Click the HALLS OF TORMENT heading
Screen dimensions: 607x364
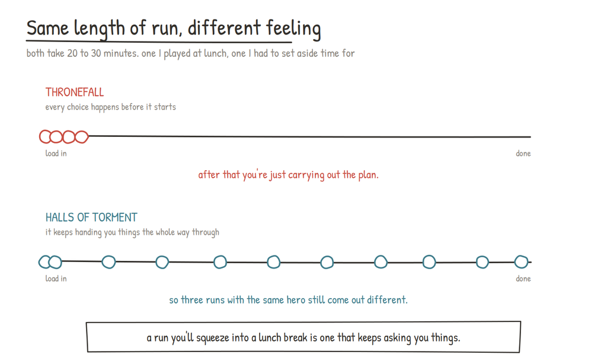point(91,217)
